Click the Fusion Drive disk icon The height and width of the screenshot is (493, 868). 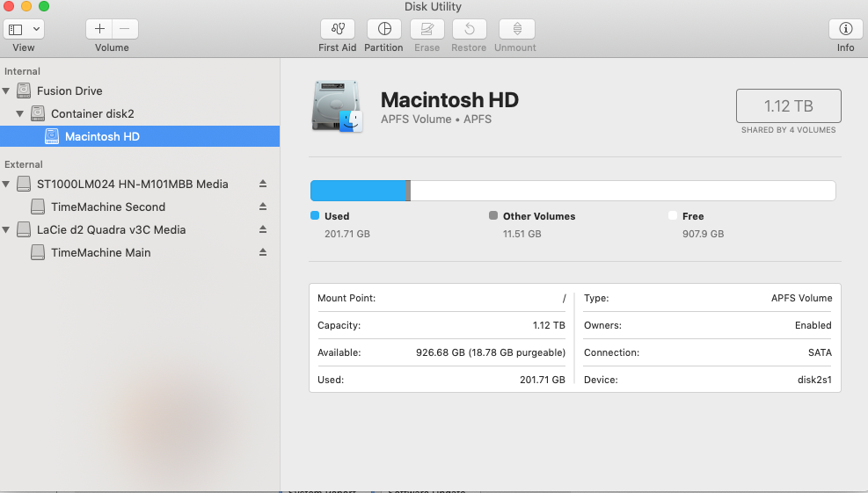(x=24, y=91)
